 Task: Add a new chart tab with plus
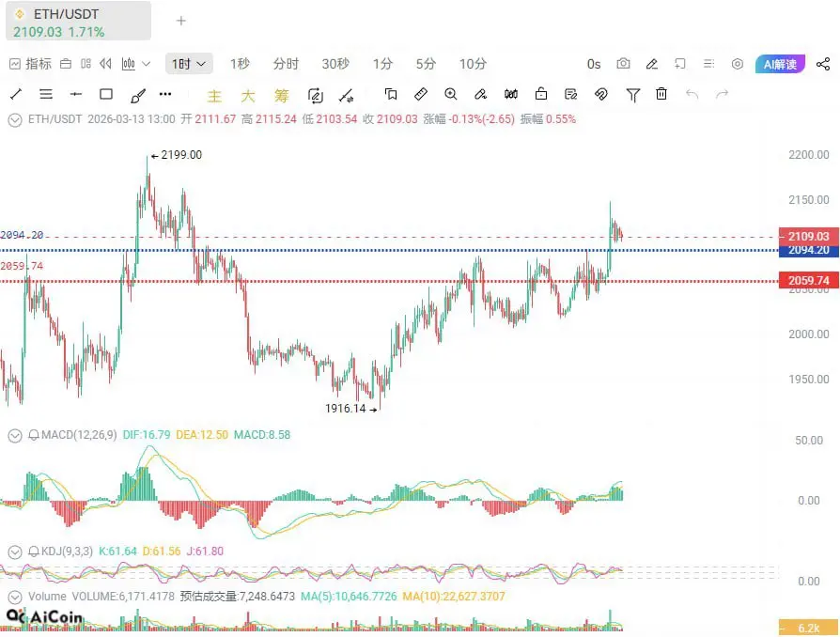point(181,21)
